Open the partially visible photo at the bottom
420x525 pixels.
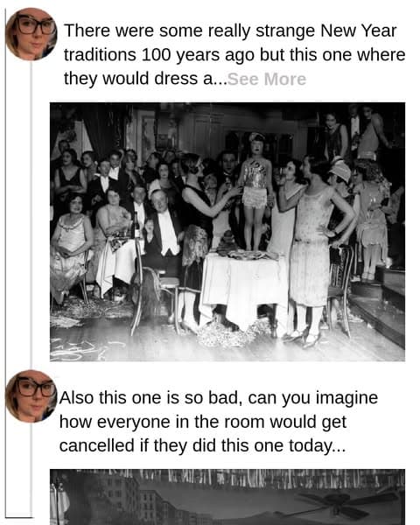(227, 497)
